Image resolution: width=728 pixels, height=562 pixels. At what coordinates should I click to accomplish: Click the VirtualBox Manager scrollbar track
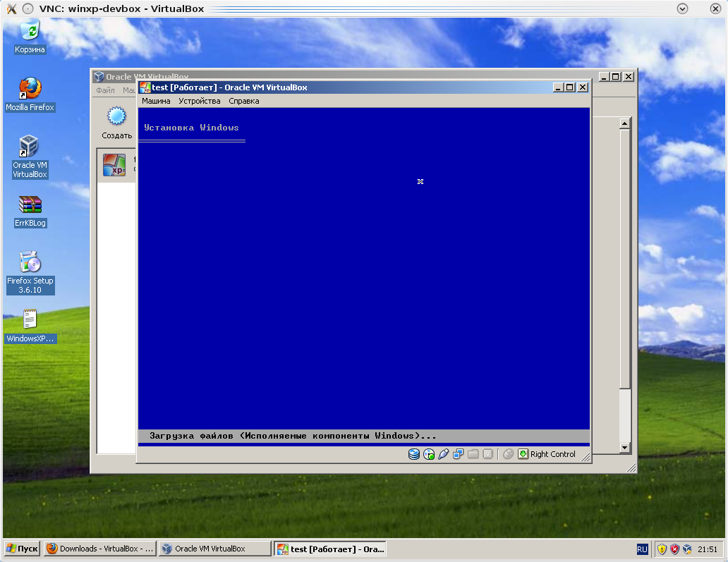point(624,415)
